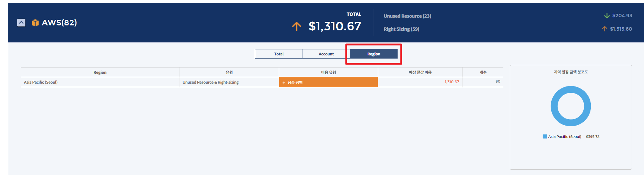Click the blue Asia Pacific legend swatch

545,137
